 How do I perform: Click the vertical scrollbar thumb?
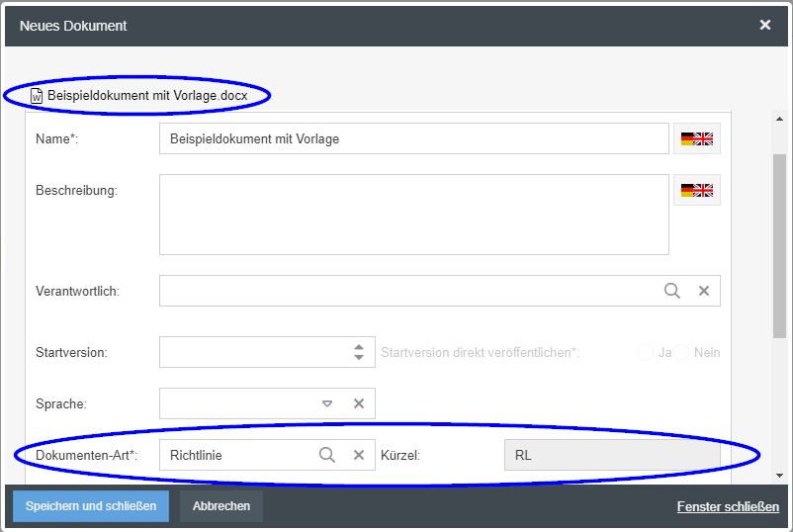[779, 247]
